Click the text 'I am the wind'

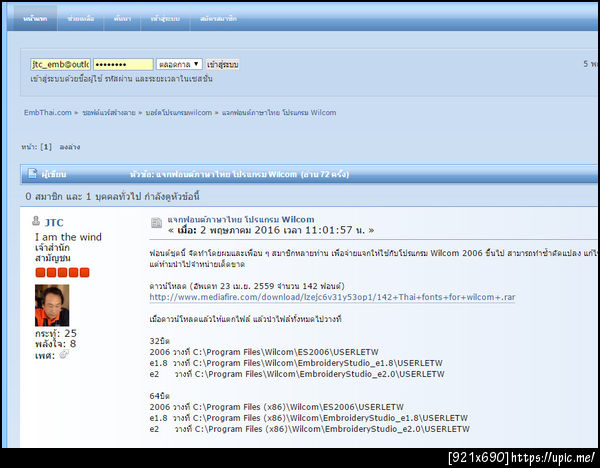tap(68, 237)
